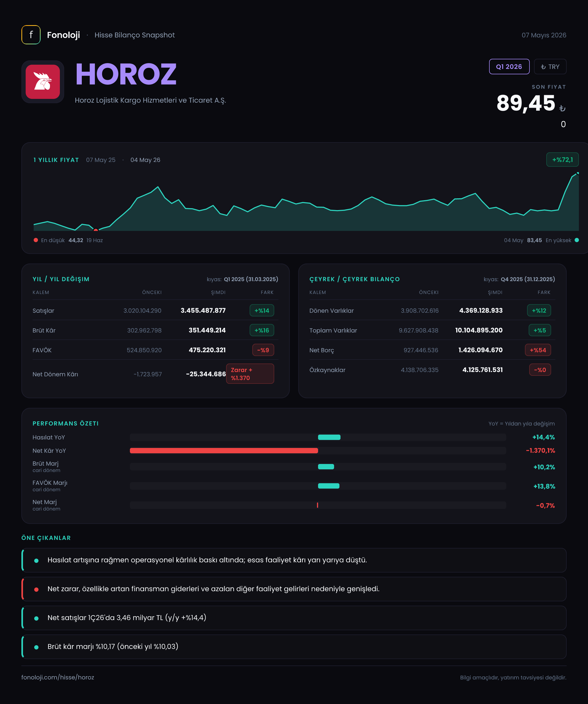Click the Fonoloji brand name

coord(63,35)
